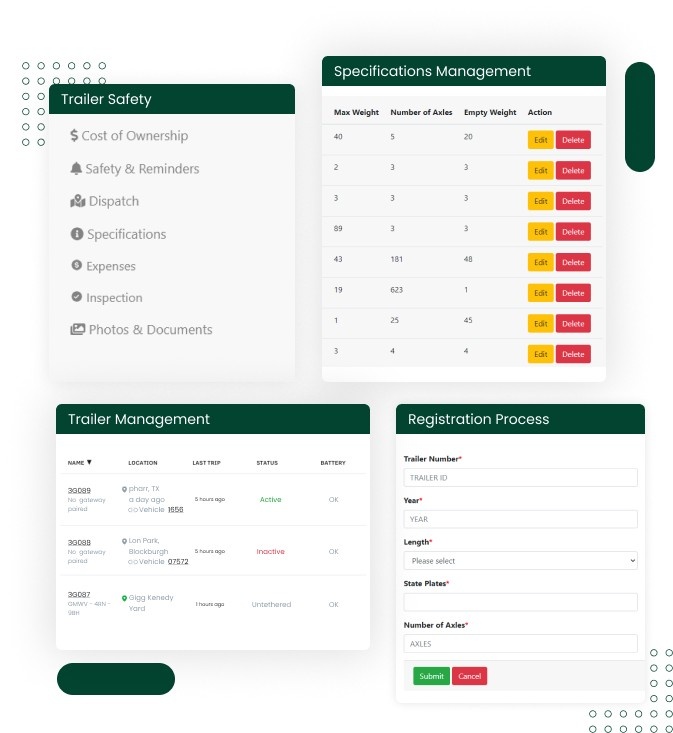
Task: Open the Safety & Reminders menu item
Action: tap(141, 169)
